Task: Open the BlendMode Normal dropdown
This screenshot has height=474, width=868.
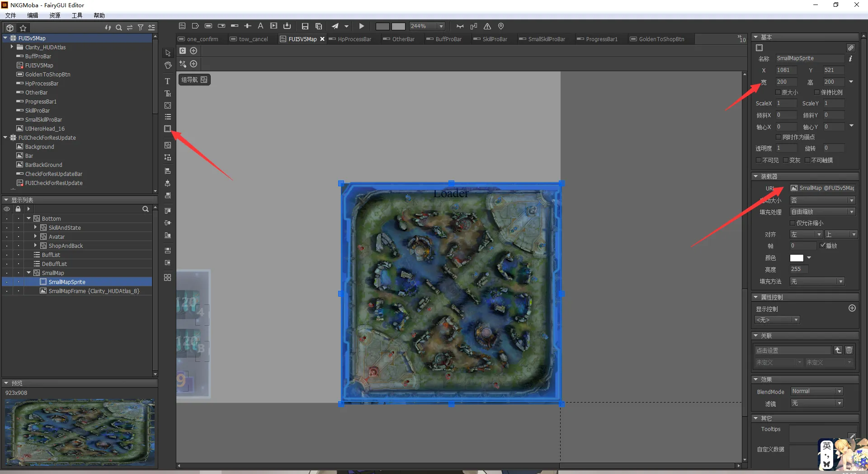Action: pyautogui.click(x=817, y=391)
